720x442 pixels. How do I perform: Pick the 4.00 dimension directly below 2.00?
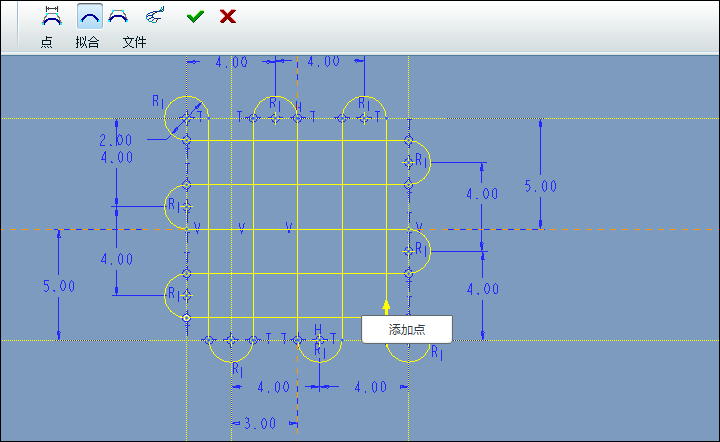[117, 157]
